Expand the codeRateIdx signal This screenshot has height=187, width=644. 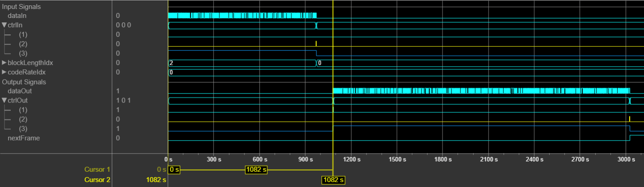4,72
